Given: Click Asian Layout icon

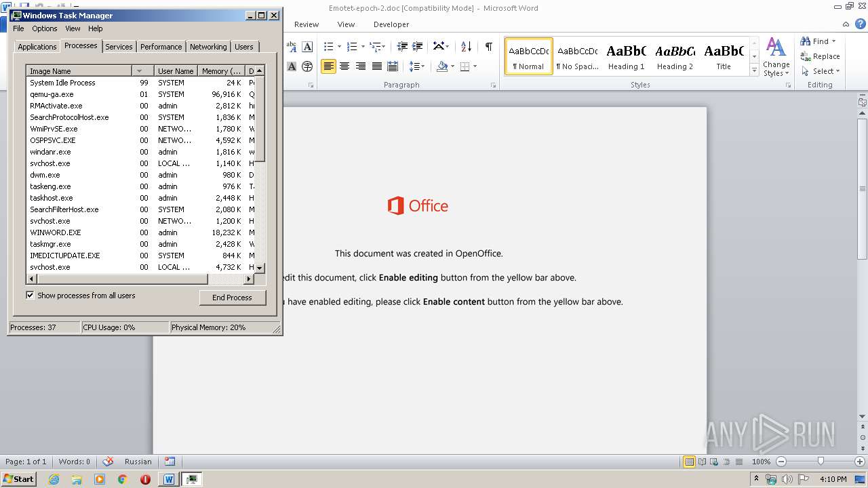Looking at the screenshot, I should coord(439,47).
